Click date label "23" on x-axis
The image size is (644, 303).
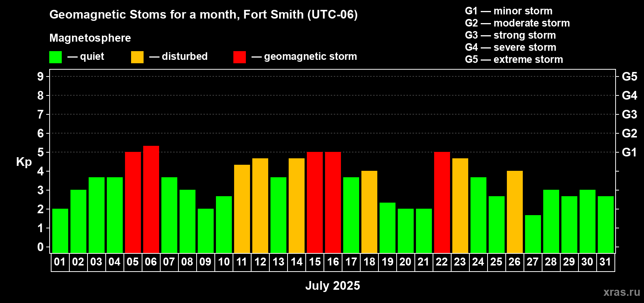click(x=460, y=262)
